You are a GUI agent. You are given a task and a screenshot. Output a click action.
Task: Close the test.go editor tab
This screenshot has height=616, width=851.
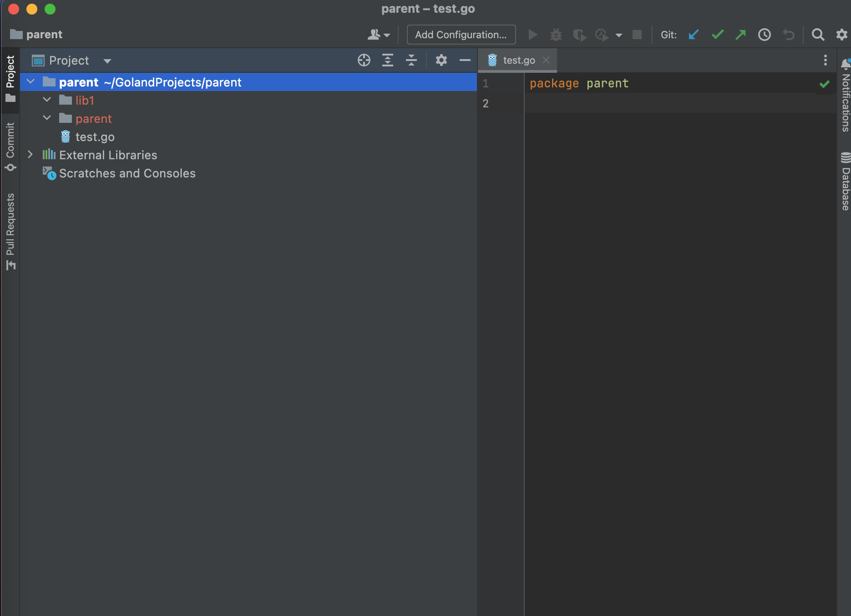(x=546, y=60)
